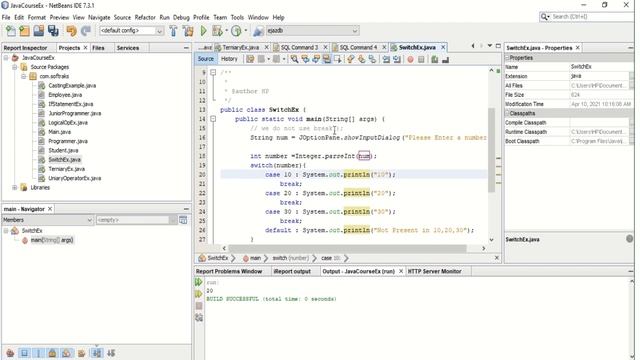Collapse the JavaCourseEx project node
The image size is (640, 360).
coord(6,58)
